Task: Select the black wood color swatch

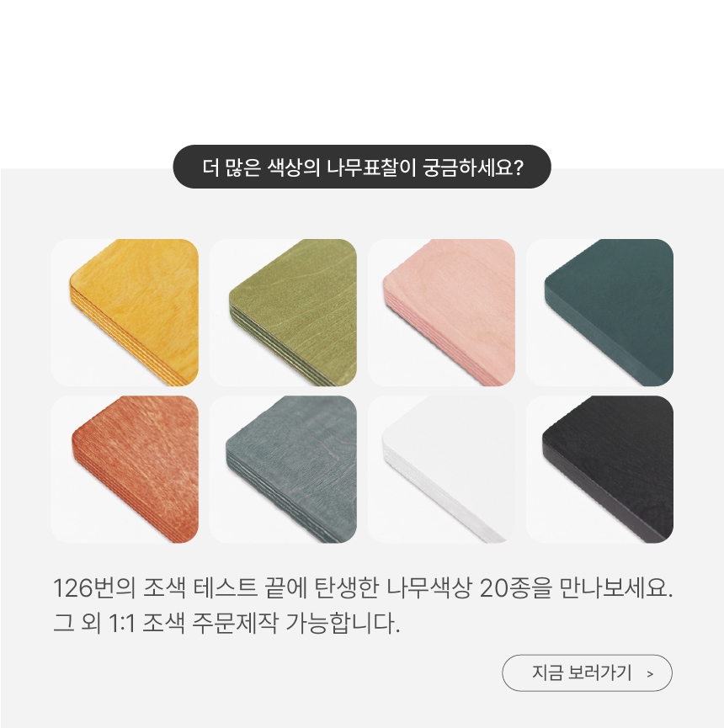Action: (599, 470)
